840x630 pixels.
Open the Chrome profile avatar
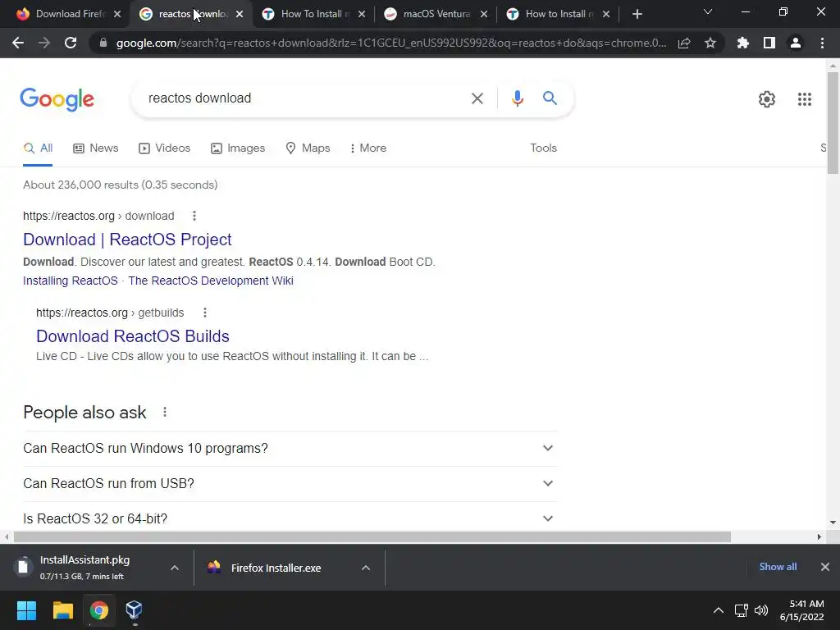point(796,43)
